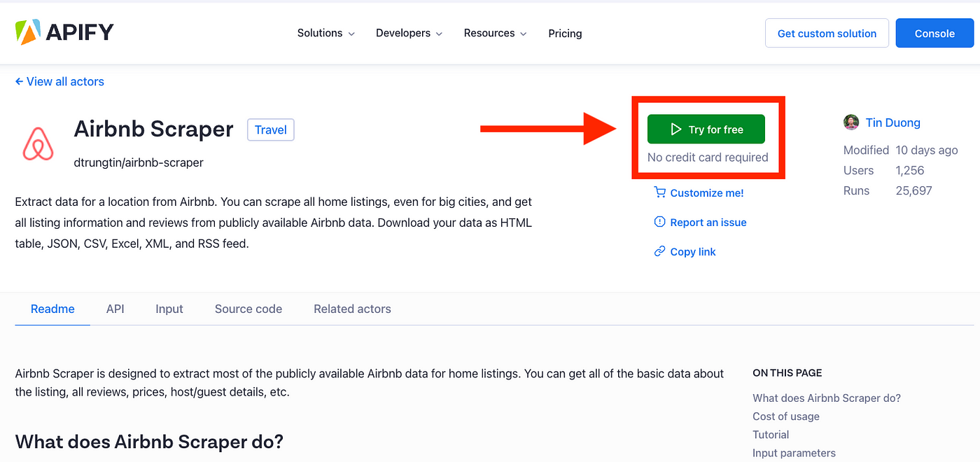
Task: Click the Copy link option
Action: tap(693, 251)
